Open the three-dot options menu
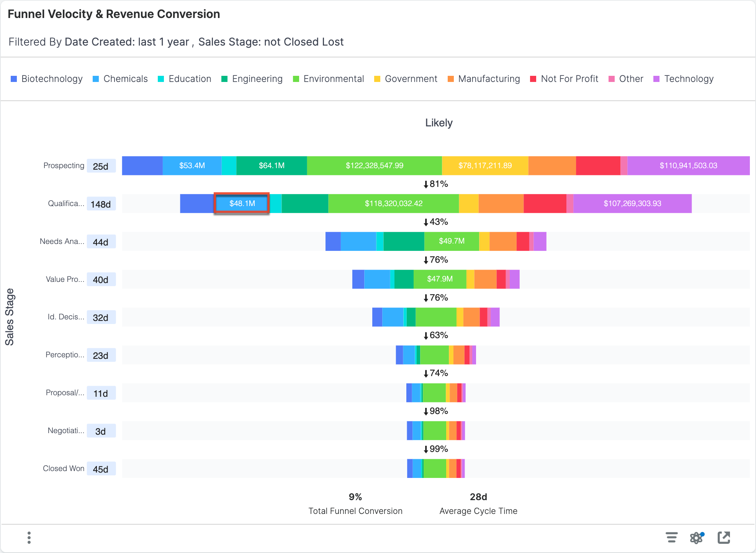This screenshot has width=756, height=553. pyautogui.click(x=29, y=538)
